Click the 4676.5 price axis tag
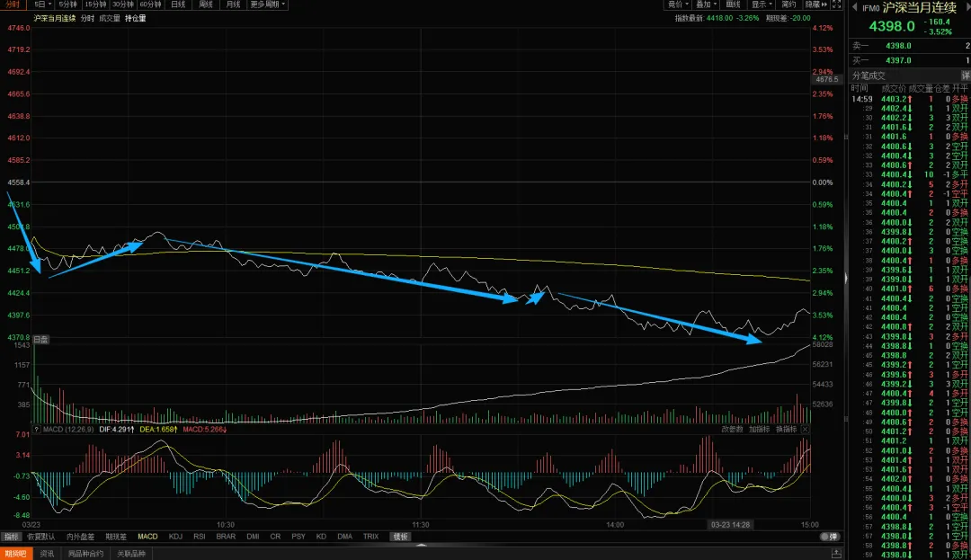This screenshot has width=971, height=560. tap(827, 80)
